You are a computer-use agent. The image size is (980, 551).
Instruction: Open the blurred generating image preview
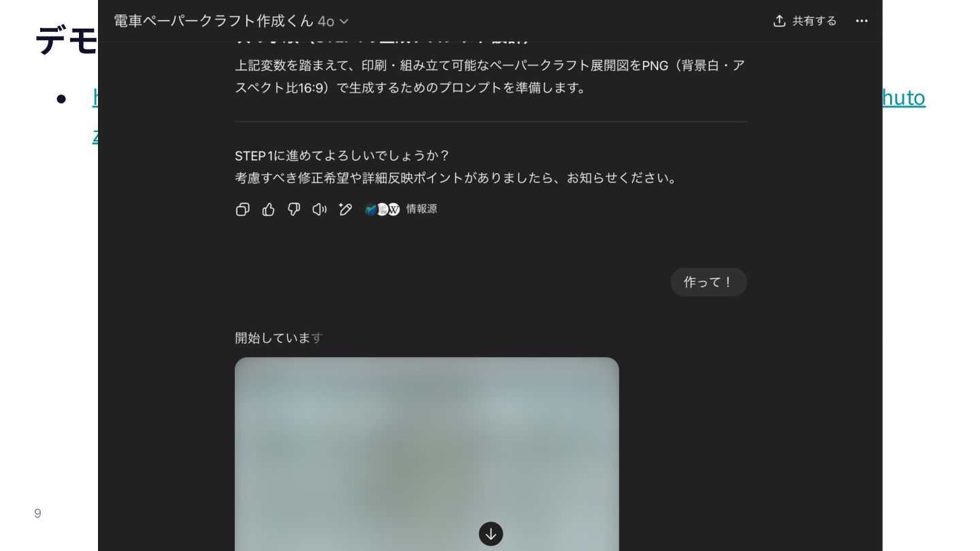point(427,454)
